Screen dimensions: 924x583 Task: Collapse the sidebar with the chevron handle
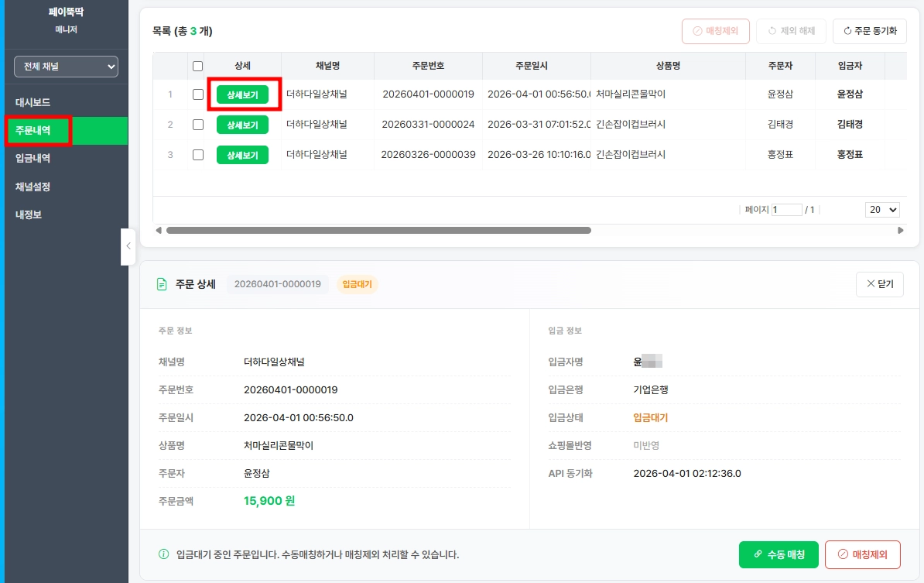[x=128, y=246]
